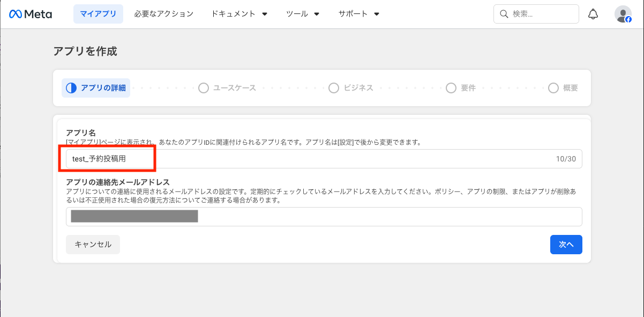Expand the ツール dropdown menu
This screenshot has height=317, width=644.
[303, 14]
